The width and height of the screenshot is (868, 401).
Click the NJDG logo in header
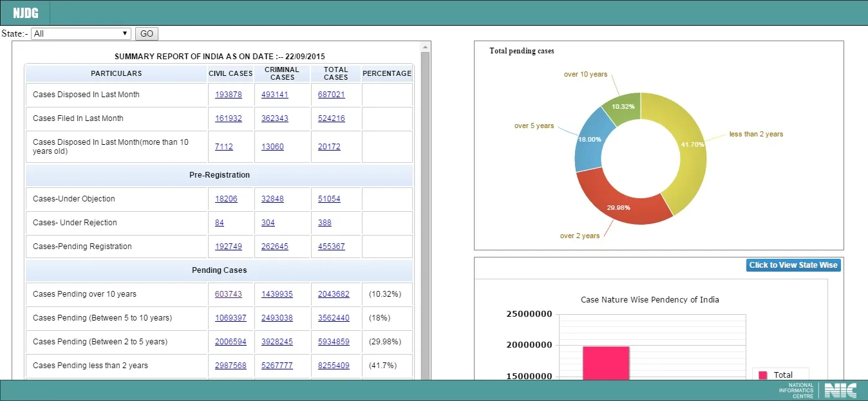[x=26, y=13]
